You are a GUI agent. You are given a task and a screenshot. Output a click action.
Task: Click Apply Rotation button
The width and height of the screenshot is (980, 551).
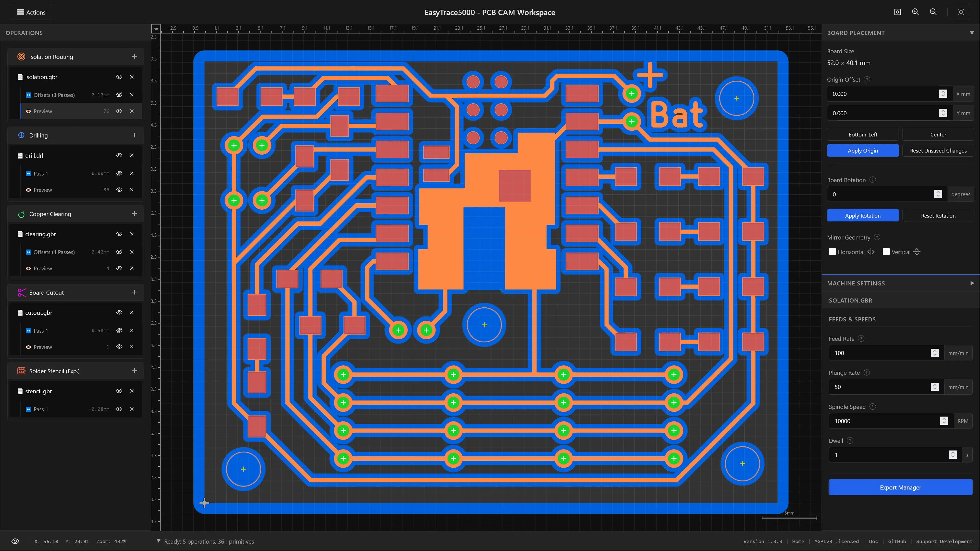[x=863, y=215]
